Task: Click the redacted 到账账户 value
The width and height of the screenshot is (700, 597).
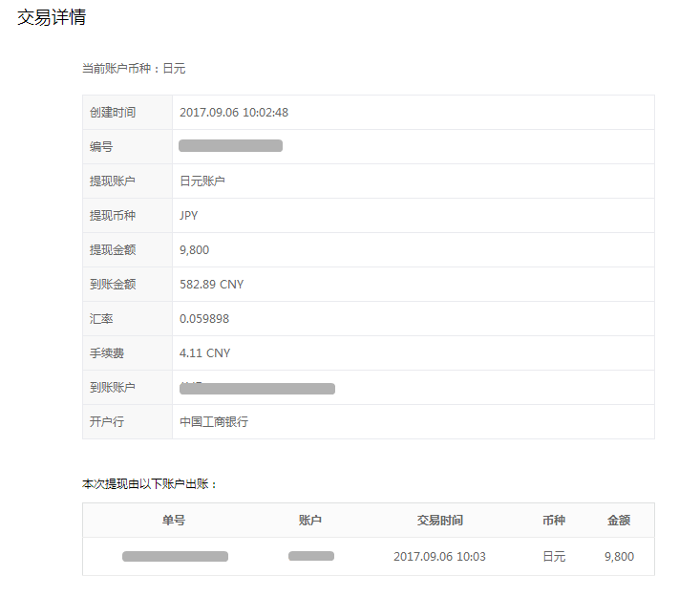Action: [257, 389]
